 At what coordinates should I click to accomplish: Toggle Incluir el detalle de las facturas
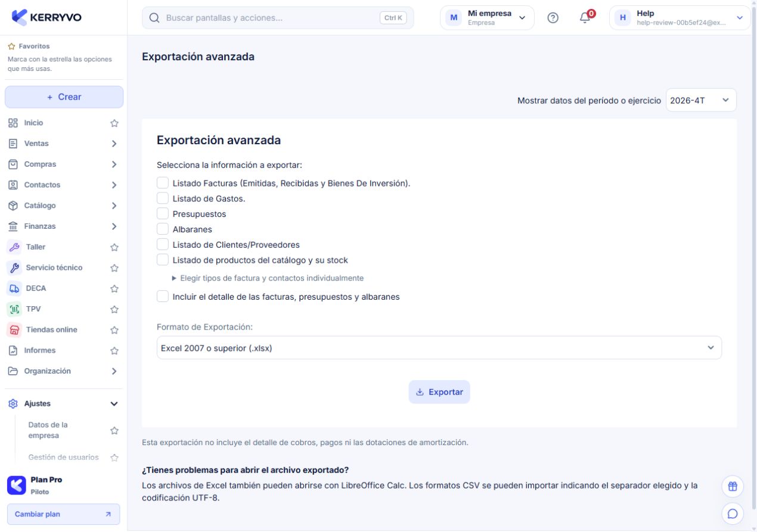163,296
